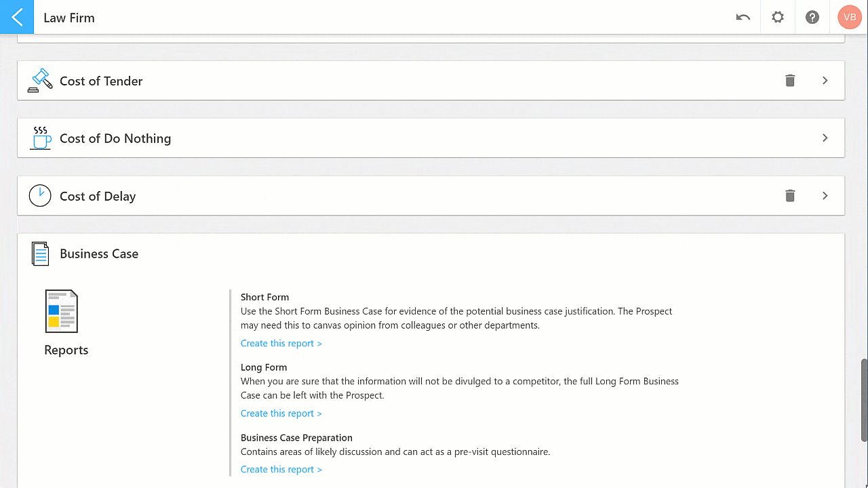Expand Cost of Do Nothing chevron
This screenshot has height=488, width=868.
click(825, 138)
